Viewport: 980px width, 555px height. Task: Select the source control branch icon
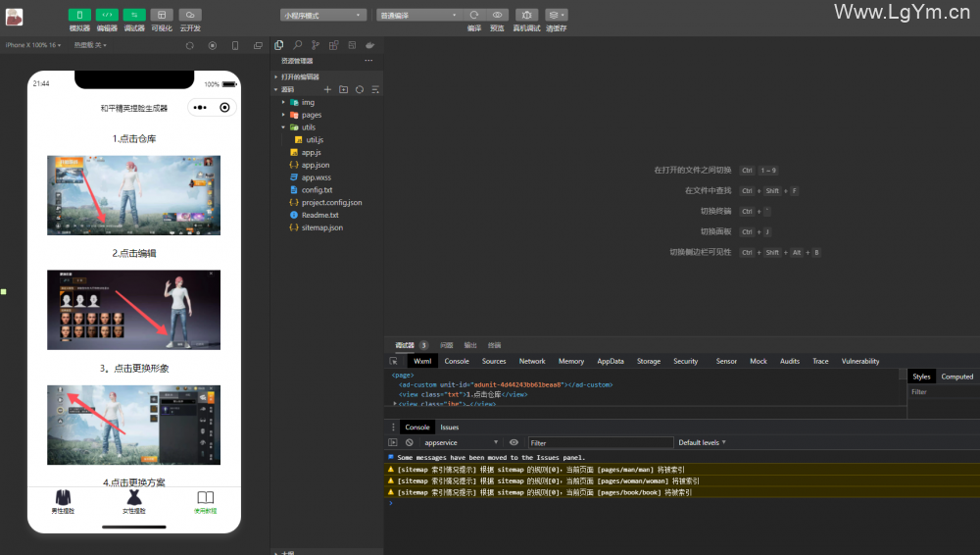315,45
